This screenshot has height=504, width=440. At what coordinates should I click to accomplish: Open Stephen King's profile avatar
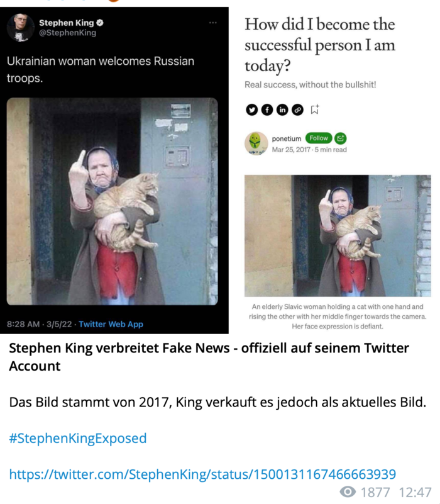20,28
